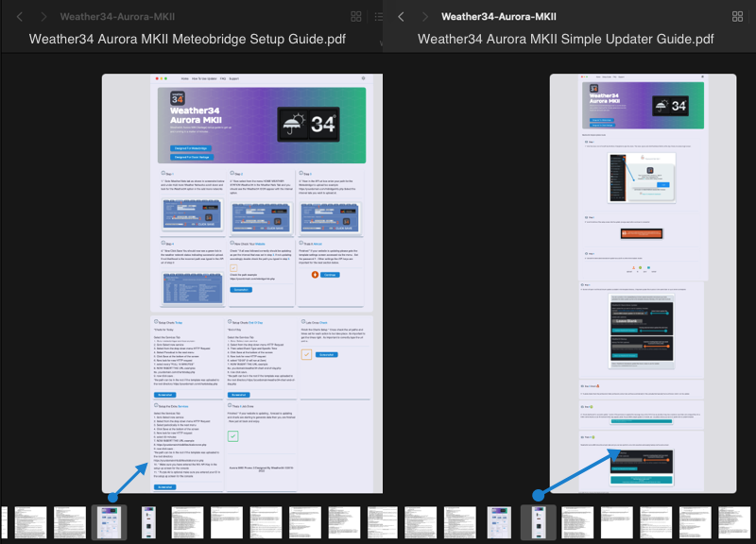Select text-page thumbnail just left of left window's highlighted one
This screenshot has height=544, width=756.
pyautogui.click(x=69, y=522)
